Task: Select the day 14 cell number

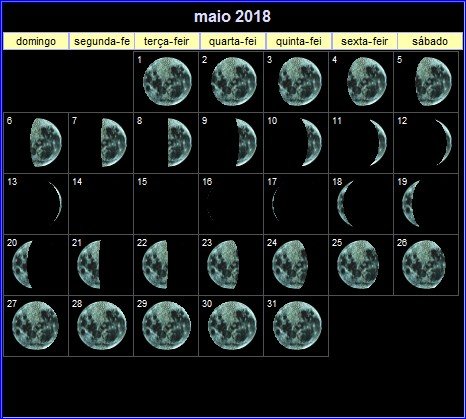Action: tap(77, 182)
